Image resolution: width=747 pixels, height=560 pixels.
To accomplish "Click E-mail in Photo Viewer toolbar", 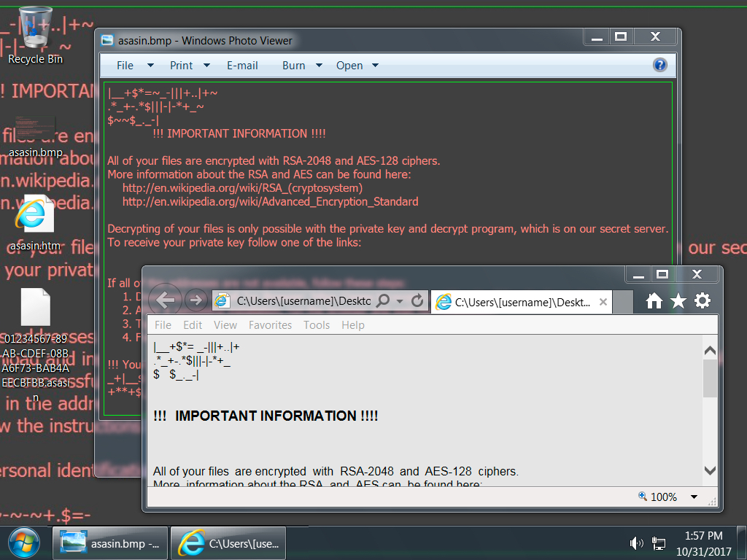I will (242, 65).
